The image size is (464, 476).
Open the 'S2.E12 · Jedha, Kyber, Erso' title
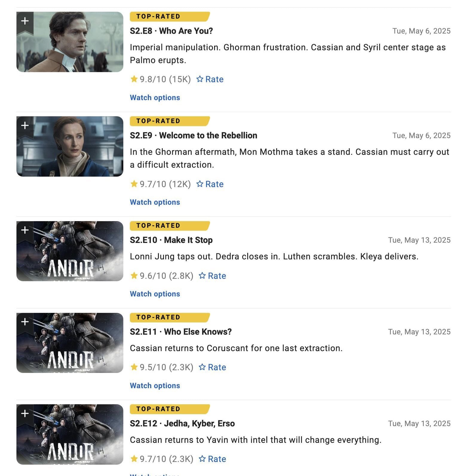click(182, 424)
